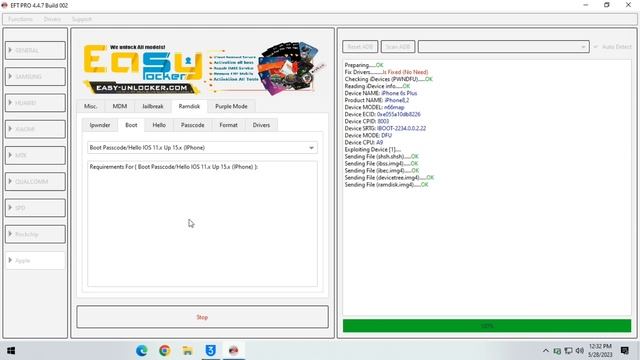
Task: Open the 3uTools taskbar icon
Action: click(210, 351)
